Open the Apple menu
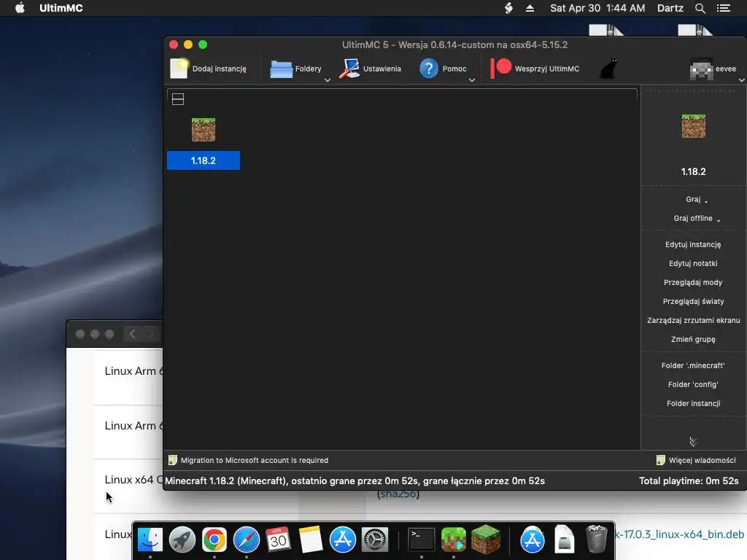Image resolution: width=747 pixels, height=560 pixels. [20, 7]
